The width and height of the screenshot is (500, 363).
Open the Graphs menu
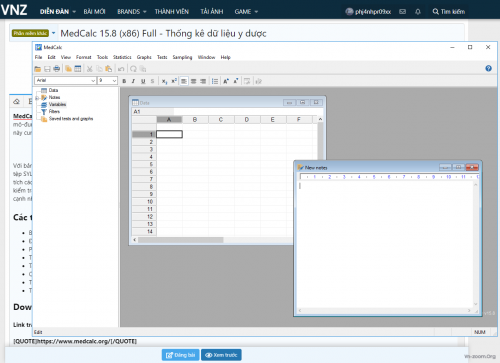144,57
